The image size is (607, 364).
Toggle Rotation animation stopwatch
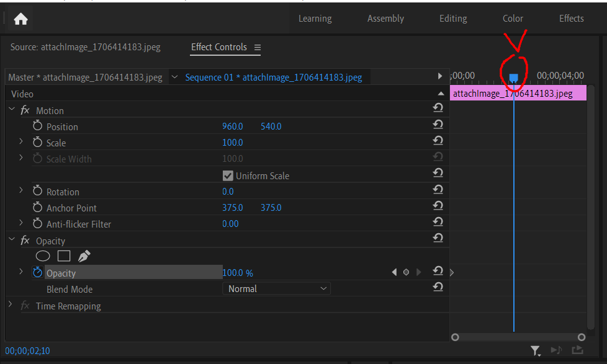(38, 191)
